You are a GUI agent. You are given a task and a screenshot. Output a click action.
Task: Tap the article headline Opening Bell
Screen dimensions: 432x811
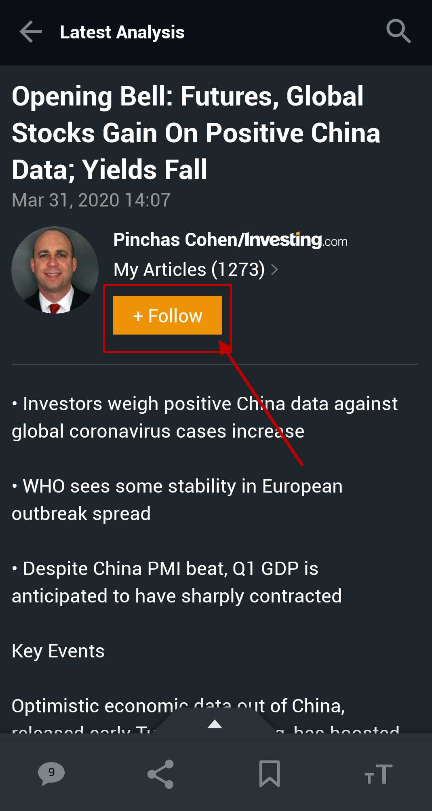196,133
